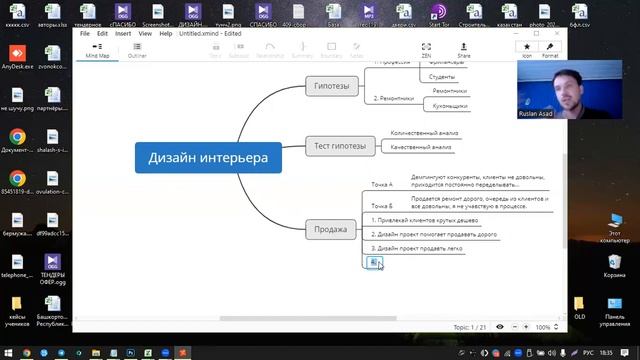The height and width of the screenshot is (360, 640).
Task: Select 1. Привлекай клиентов крутых дешево
Action: click(x=424, y=220)
